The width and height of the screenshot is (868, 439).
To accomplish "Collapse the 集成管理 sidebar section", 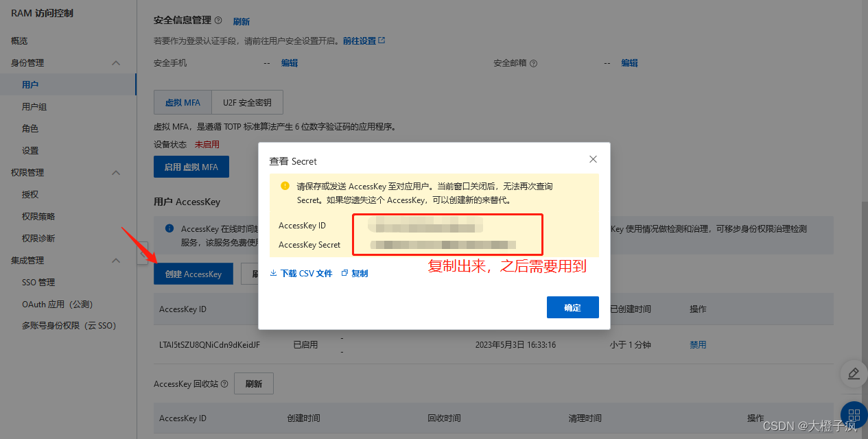I will (117, 260).
